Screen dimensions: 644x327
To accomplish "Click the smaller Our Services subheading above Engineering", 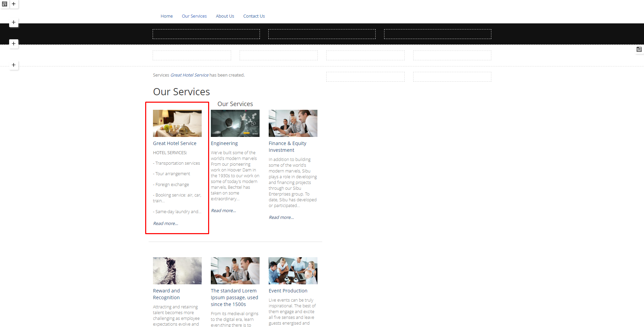I will point(235,104).
